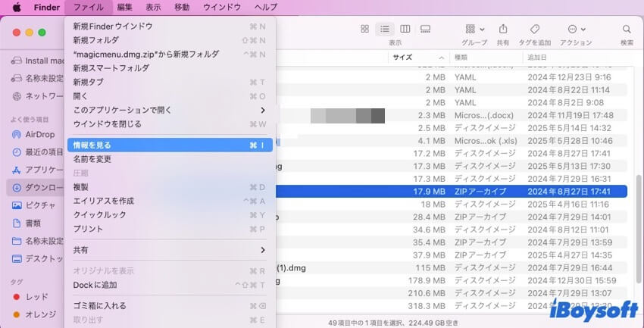The height and width of the screenshot is (328, 644).
Task: Sort by the 種類 column header
Action: (461, 57)
